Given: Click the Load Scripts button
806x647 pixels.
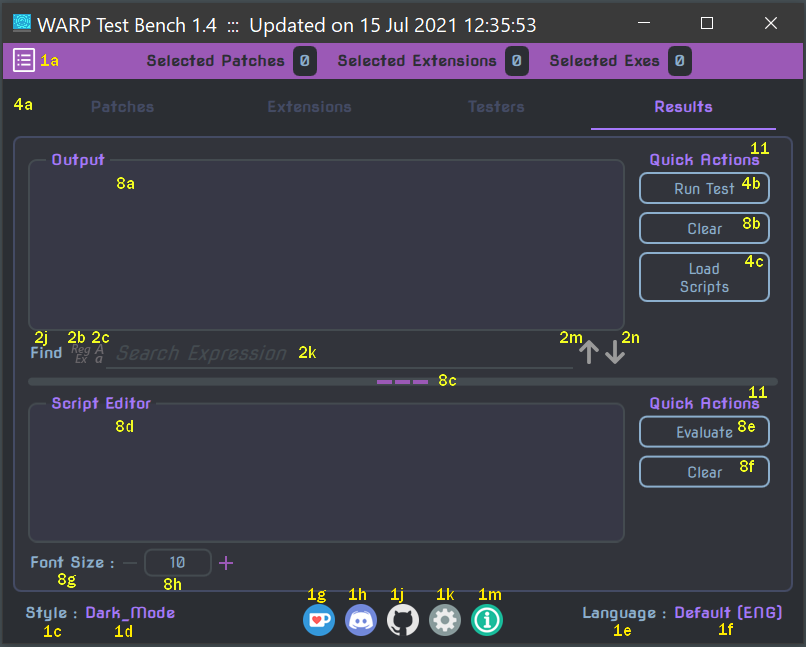Looking at the screenshot, I should tap(704, 278).
